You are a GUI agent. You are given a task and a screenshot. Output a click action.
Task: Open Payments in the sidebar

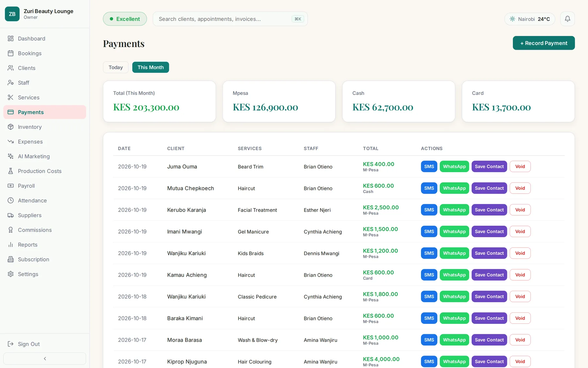[x=45, y=112]
